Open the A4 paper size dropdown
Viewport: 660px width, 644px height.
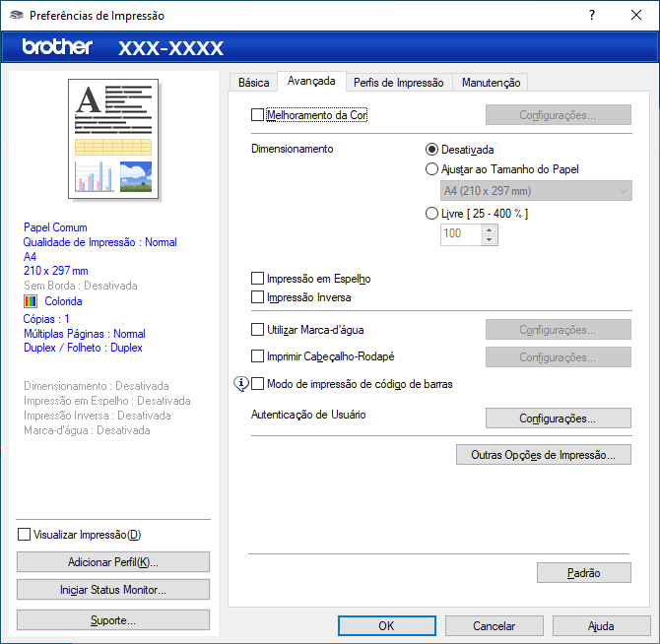click(535, 191)
